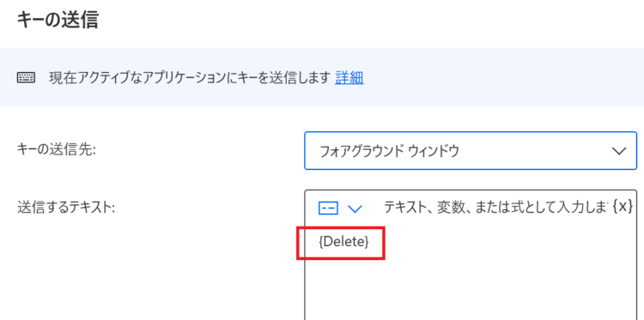Expand the chevron beside the special keys icon

pos(355,208)
